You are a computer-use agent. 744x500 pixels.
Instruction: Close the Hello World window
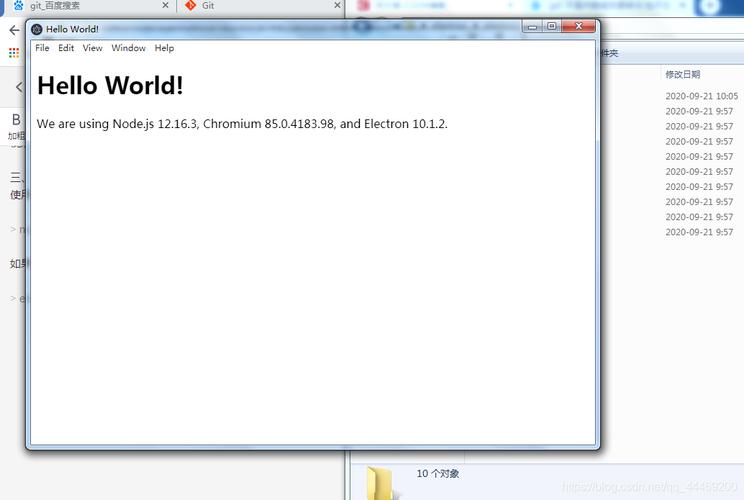[578, 27]
